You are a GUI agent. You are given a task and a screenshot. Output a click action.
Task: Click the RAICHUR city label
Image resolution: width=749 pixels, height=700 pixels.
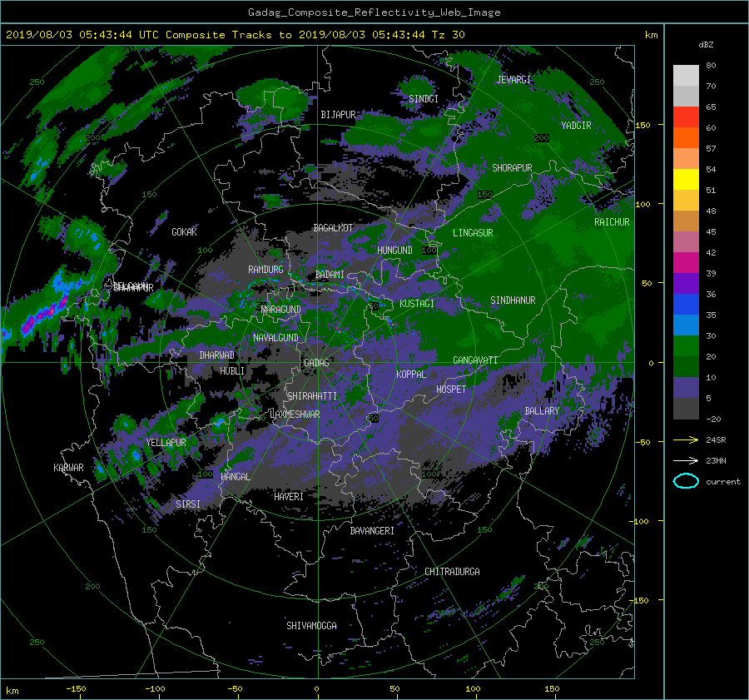(612, 222)
